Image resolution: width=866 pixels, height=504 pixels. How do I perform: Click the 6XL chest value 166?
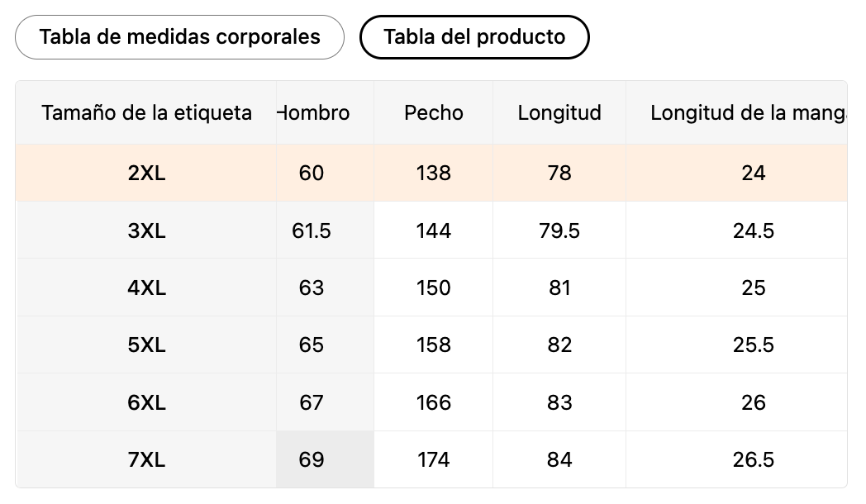tap(434, 402)
